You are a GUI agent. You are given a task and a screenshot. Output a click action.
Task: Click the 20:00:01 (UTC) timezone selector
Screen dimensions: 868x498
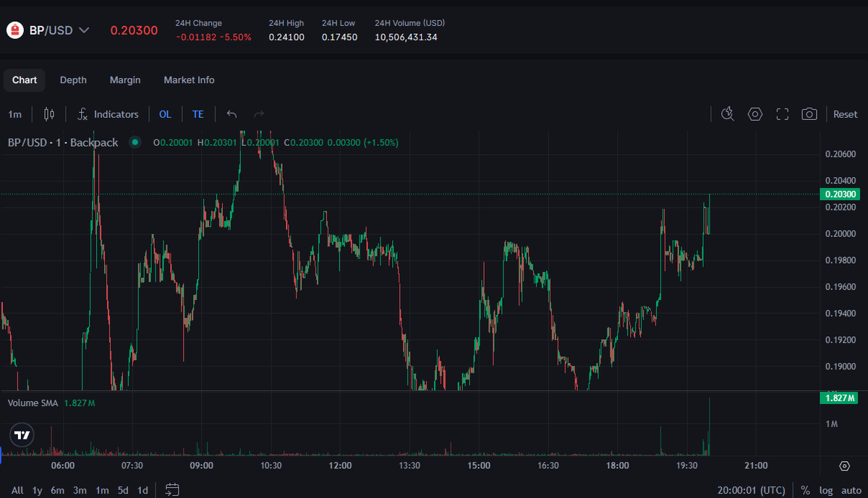[752, 490]
